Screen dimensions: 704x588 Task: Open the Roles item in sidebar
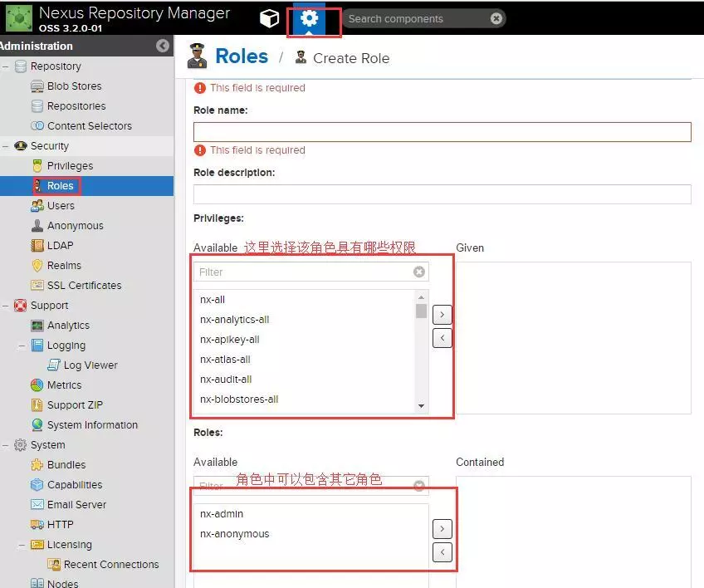tap(86, 185)
